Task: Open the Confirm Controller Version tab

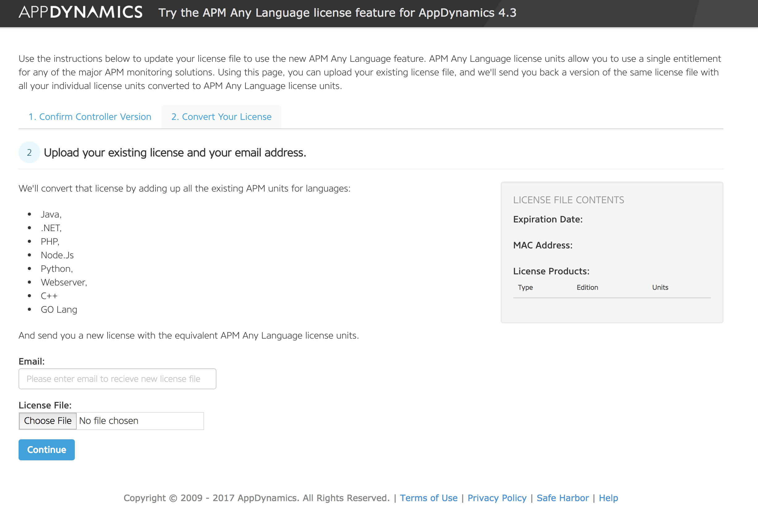Action: [x=90, y=117]
